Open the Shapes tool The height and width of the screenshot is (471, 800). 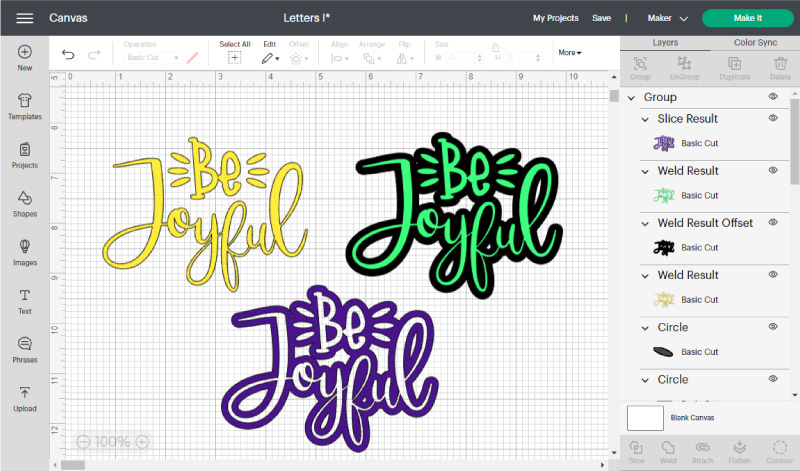[24, 202]
